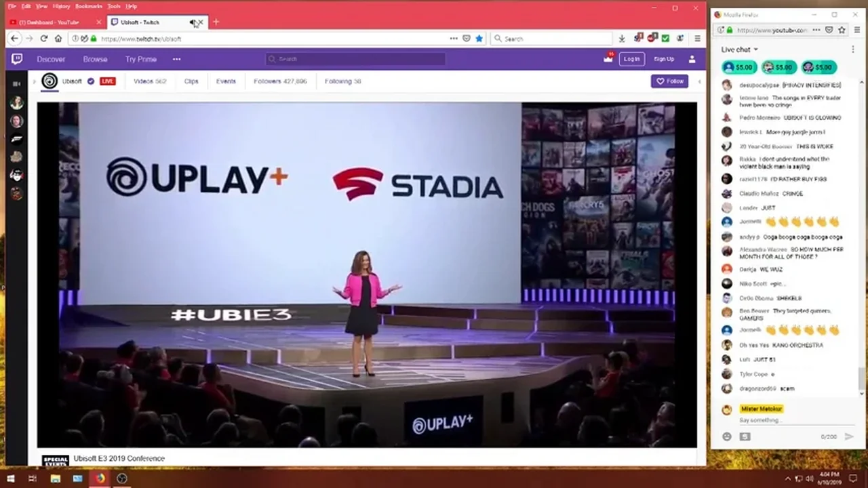Open the Videos tab on Ubisoft channel
868x488 pixels.
[149, 81]
